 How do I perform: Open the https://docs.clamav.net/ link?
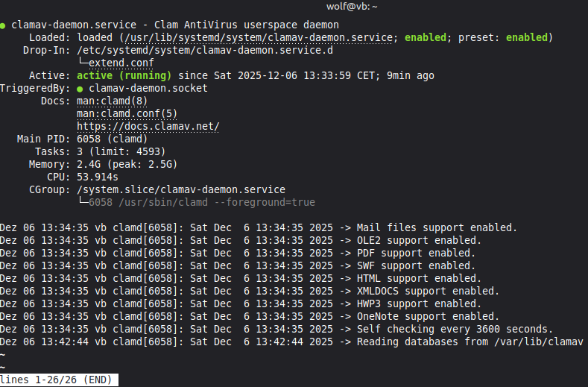148,126
